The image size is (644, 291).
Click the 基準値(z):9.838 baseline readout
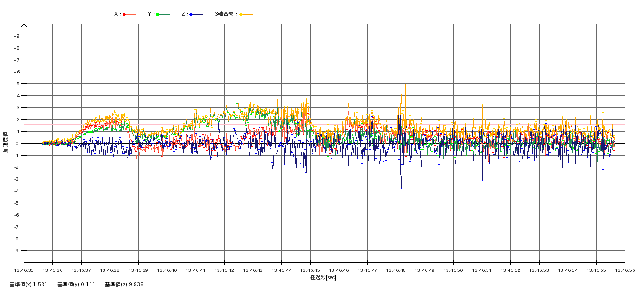click(x=124, y=284)
